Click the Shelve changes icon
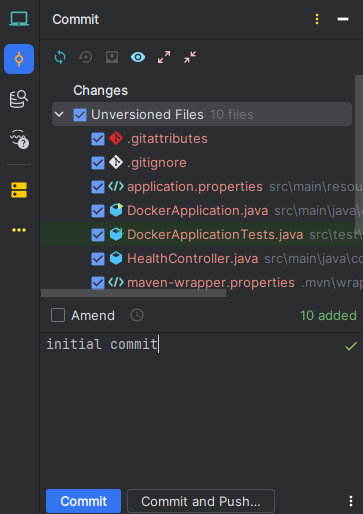363x514 pixels. click(x=112, y=57)
